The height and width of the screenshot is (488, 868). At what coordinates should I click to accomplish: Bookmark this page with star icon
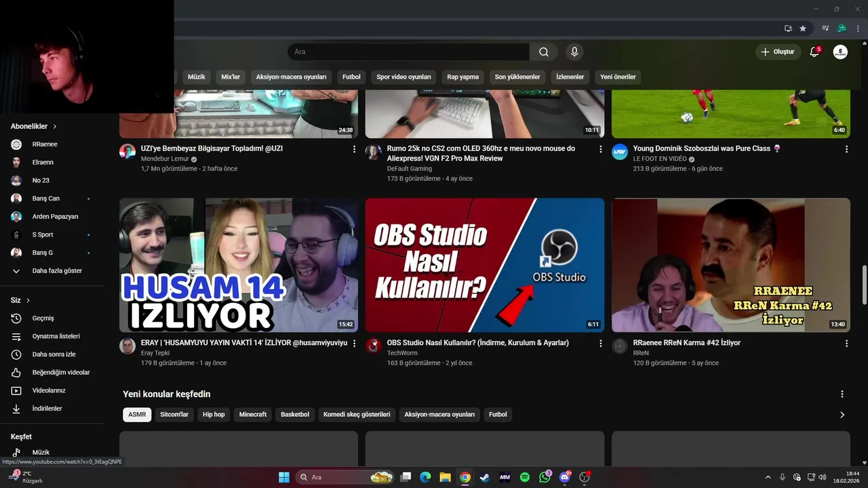(803, 28)
